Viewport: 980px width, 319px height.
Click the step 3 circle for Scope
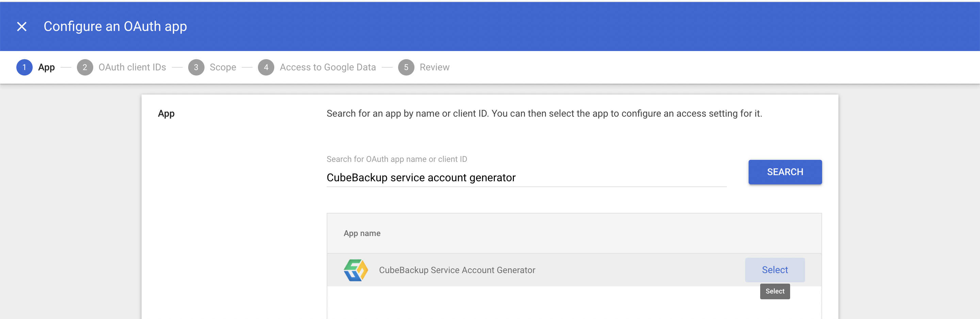coord(196,67)
